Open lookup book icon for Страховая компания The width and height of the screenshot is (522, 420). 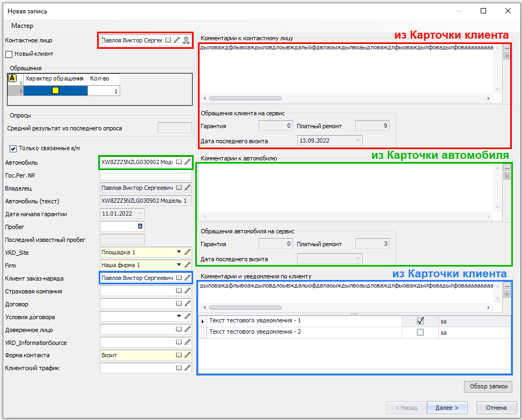pyautogui.click(x=179, y=291)
